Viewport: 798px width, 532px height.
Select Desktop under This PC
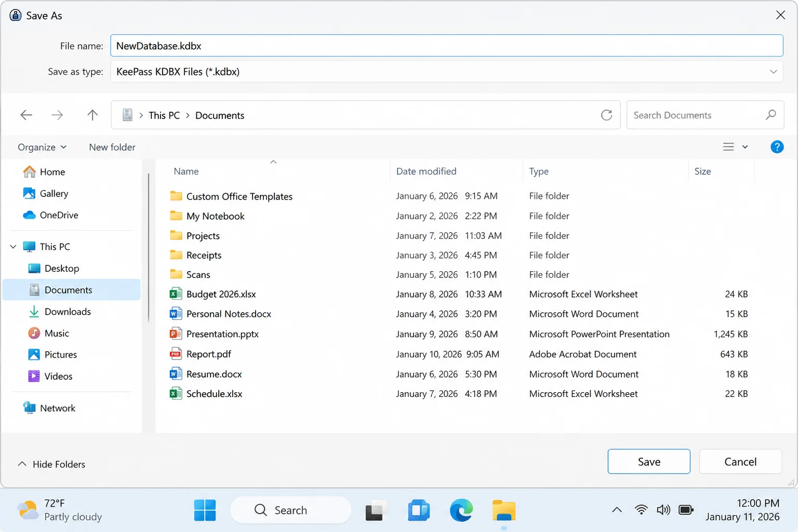click(x=72, y=268)
